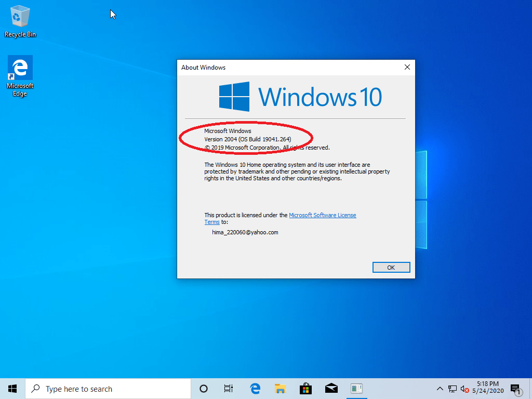Viewport: 532px width, 399px height.
Task: Click the active winver taskbar icon
Action: pos(356,389)
